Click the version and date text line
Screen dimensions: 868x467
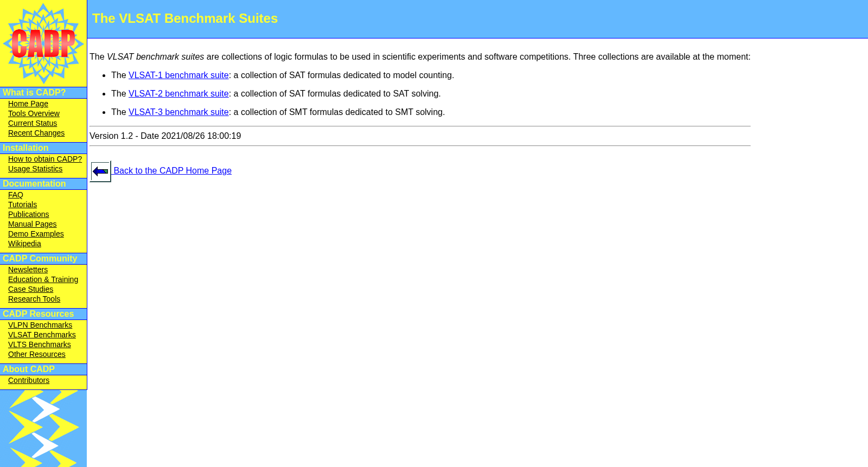point(165,136)
